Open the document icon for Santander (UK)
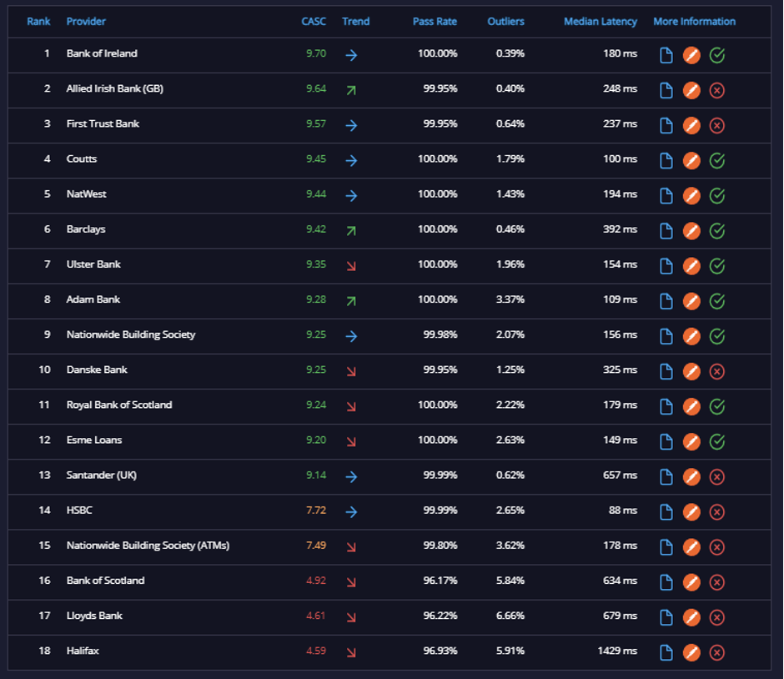Screen dimensions: 784x679 pos(666,477)
